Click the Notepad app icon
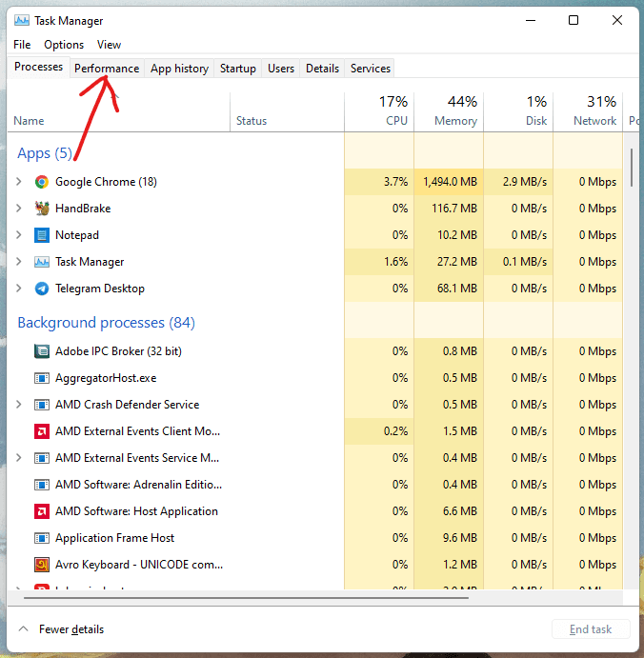The height and width of the screenshot is (658, 644). pos(42,235)
